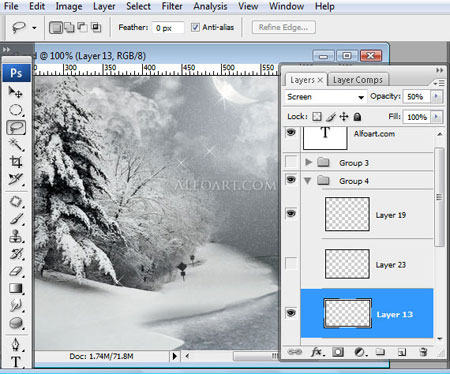Screen dimensions: 450x374
Task: Select the Elliptical Marquee tool
Action: [15, 110]
